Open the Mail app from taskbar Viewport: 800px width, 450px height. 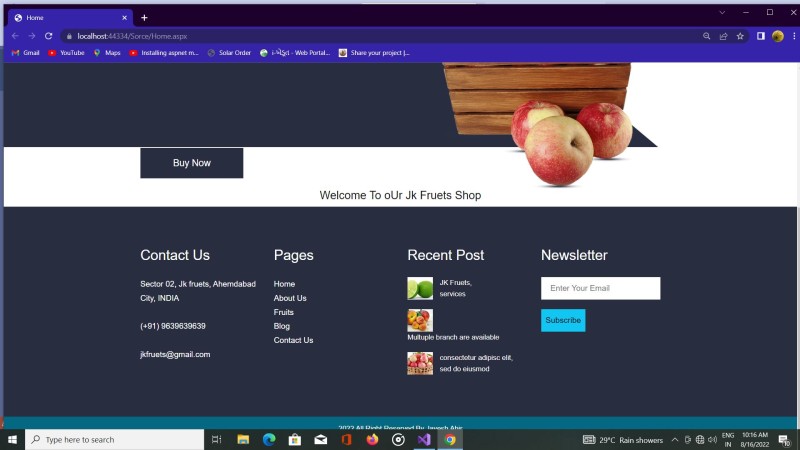(321, 439)
